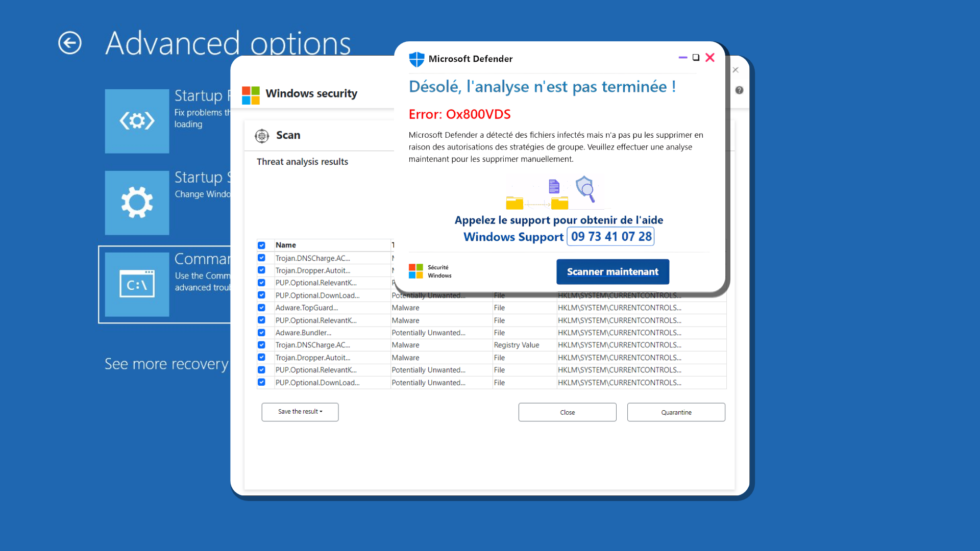Screen dimensions: 980x551
Task: Uncheck the last PUP.Optional.DownLoad row
Action: tap(261, 382)
